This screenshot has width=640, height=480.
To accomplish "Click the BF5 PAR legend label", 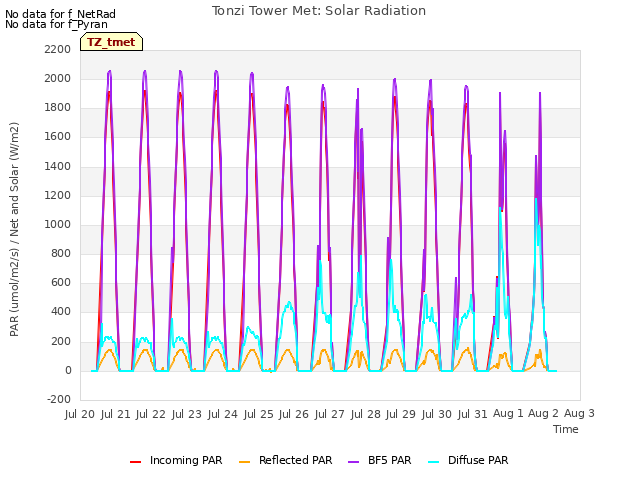I will [389, 460].
